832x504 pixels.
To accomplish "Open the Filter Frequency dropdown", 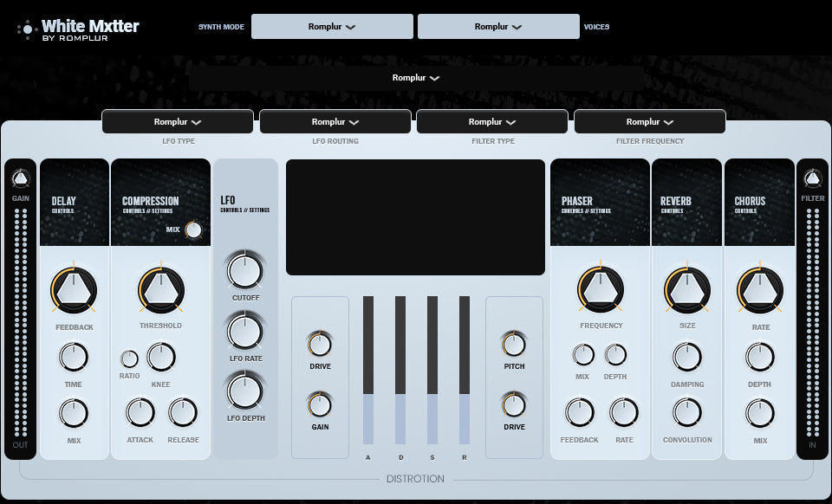I will click(650, 122).
